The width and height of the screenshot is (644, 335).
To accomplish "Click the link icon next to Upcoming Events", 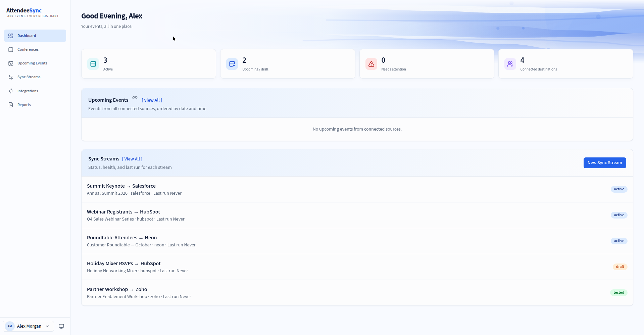I will pos(135,98).
